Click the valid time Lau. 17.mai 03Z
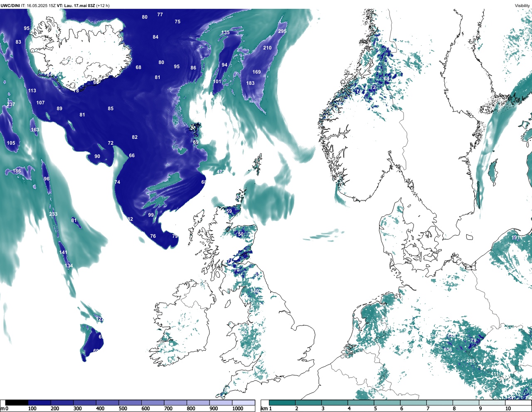Viewport: 532px width, 412px height. (79, 5)
